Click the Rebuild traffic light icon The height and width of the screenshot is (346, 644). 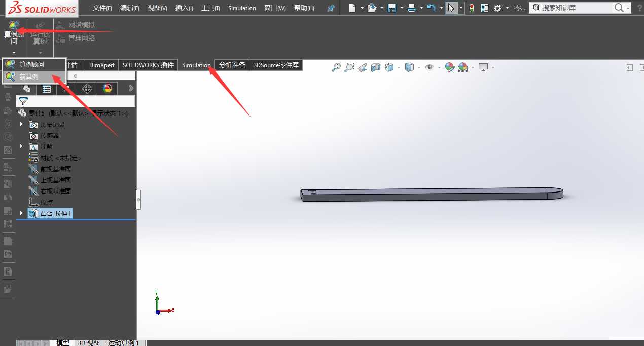[472, 8]
